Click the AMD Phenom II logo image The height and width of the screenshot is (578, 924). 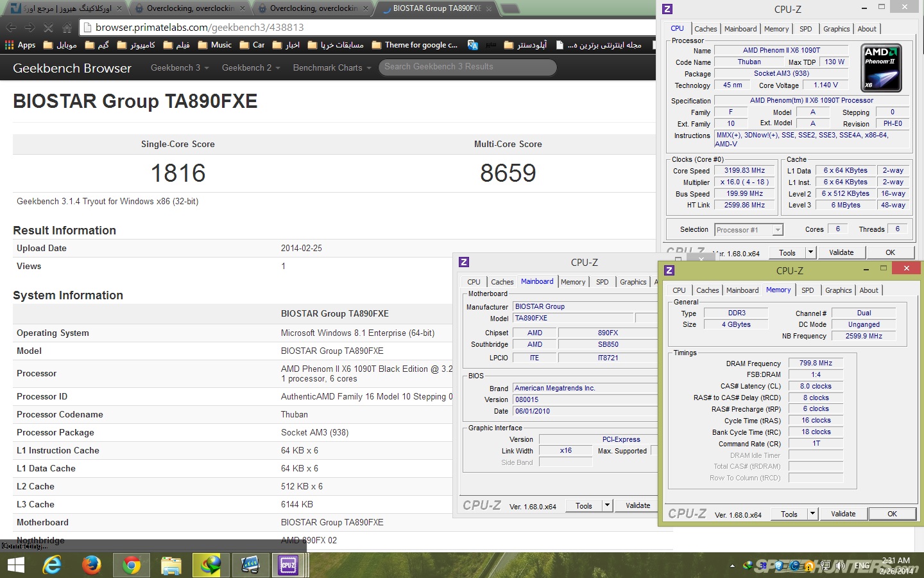pos(881,67)
